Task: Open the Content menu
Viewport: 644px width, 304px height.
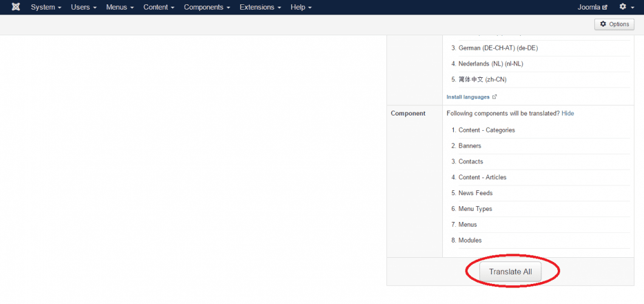Action: (x=159, y=7)
